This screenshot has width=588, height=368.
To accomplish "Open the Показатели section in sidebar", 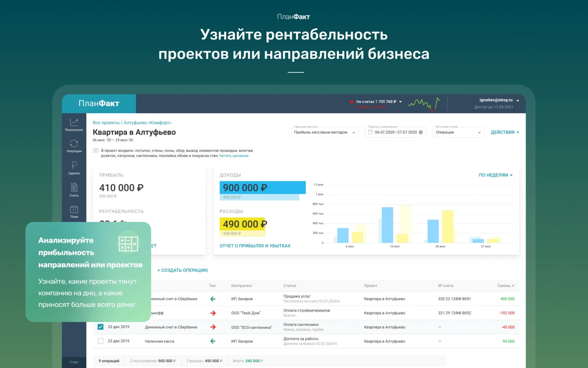I will (x=74, y=125).
